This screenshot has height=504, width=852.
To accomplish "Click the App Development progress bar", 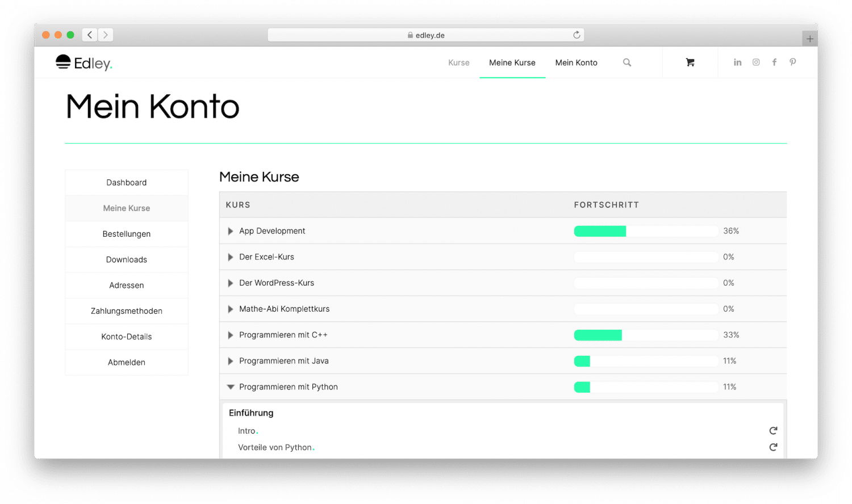I will click(x=646, y=231).
